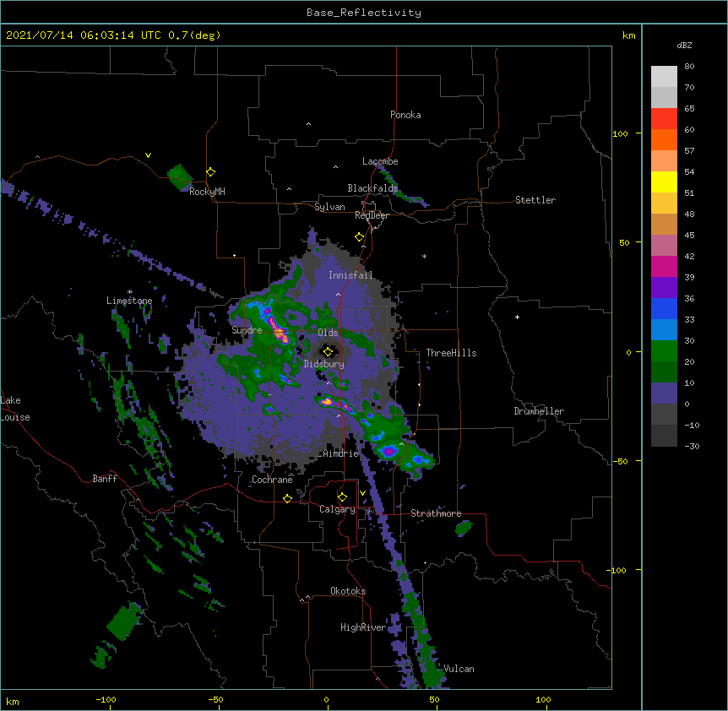This screenshot has width=728, height=711.
Task: Click the Strathmore city label
Action: (x=436, y=513)
